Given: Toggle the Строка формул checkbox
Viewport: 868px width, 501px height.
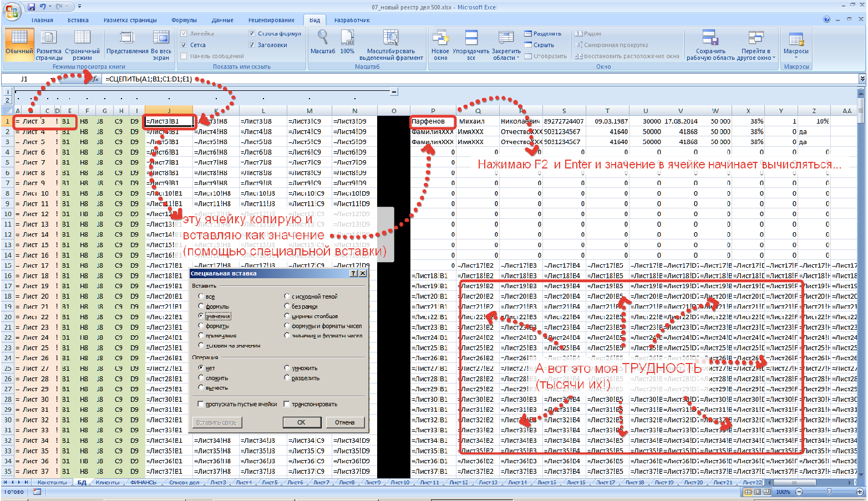Looking at the screenshot, I should 252,33.
